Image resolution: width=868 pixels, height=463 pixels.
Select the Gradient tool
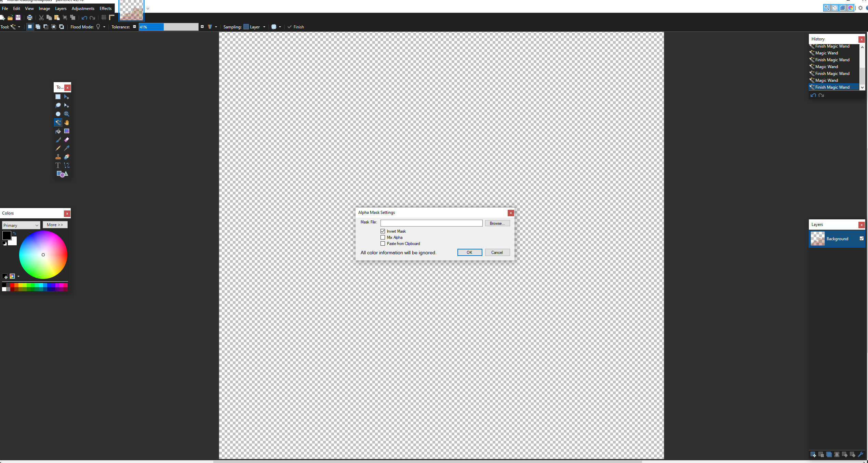click(x=67, y=131)
